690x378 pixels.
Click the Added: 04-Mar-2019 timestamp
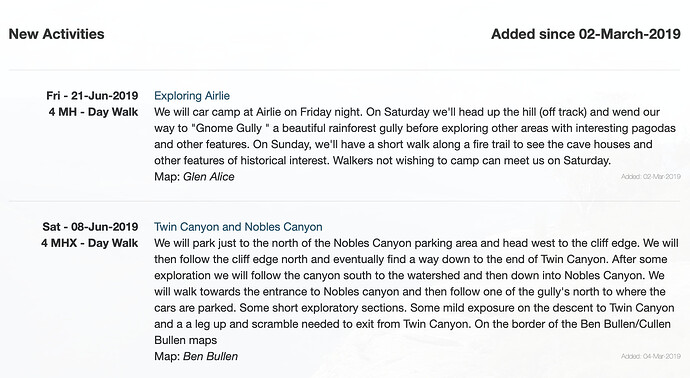[x=651, y=356]
